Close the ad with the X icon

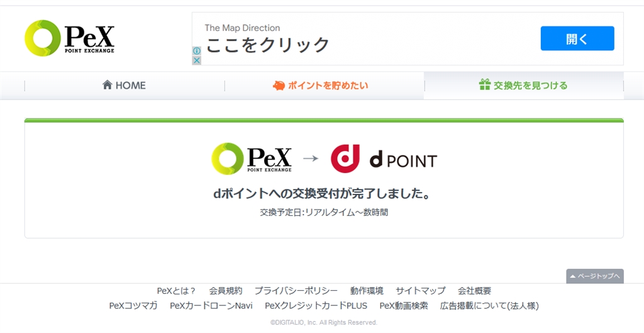tap(197, 60)
